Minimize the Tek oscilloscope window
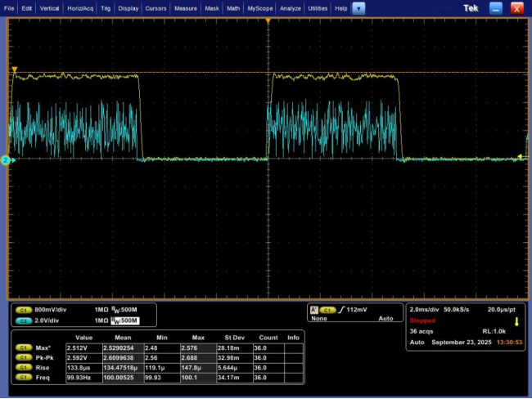Screen dimensions: 532x399 click(496, 8)
